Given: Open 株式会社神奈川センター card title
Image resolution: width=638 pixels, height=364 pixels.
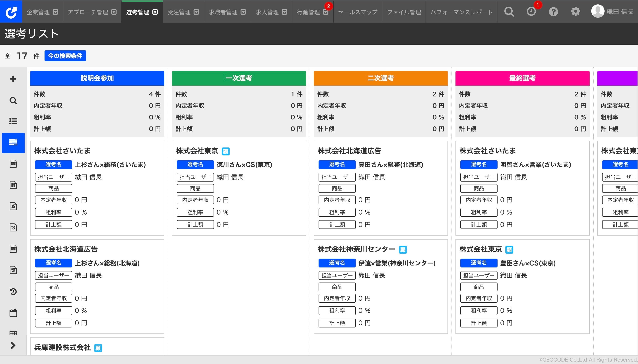Looking at the screenshot, I should pyautogui.click(x=356, y=249).
